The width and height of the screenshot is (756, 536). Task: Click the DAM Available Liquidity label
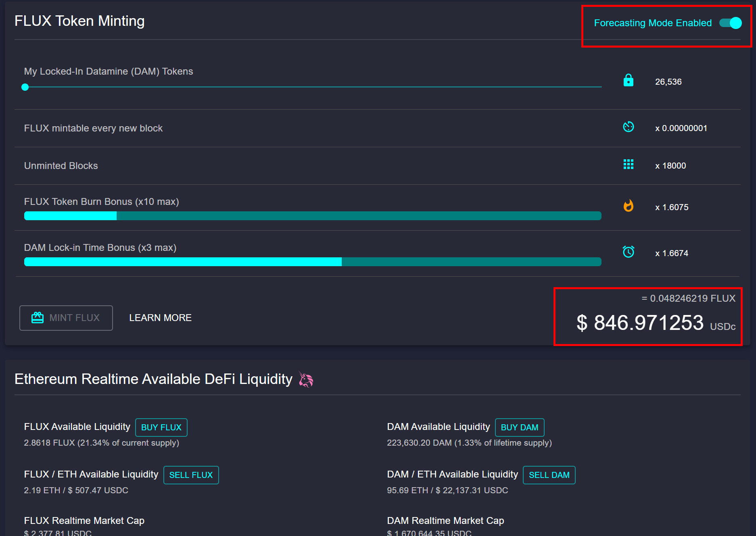pyautogui.click(x=438, y=427)
